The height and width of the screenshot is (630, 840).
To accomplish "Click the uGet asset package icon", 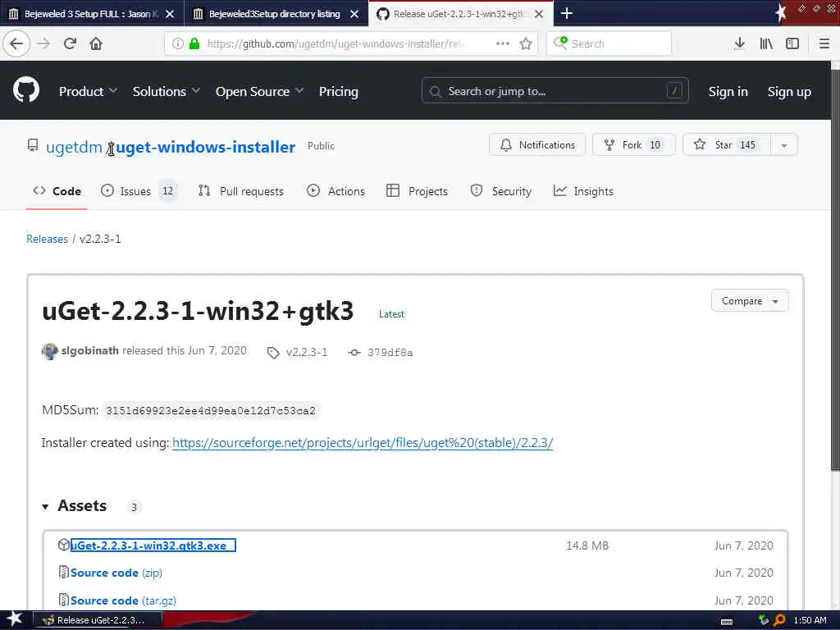I will [x=64, y=545].
